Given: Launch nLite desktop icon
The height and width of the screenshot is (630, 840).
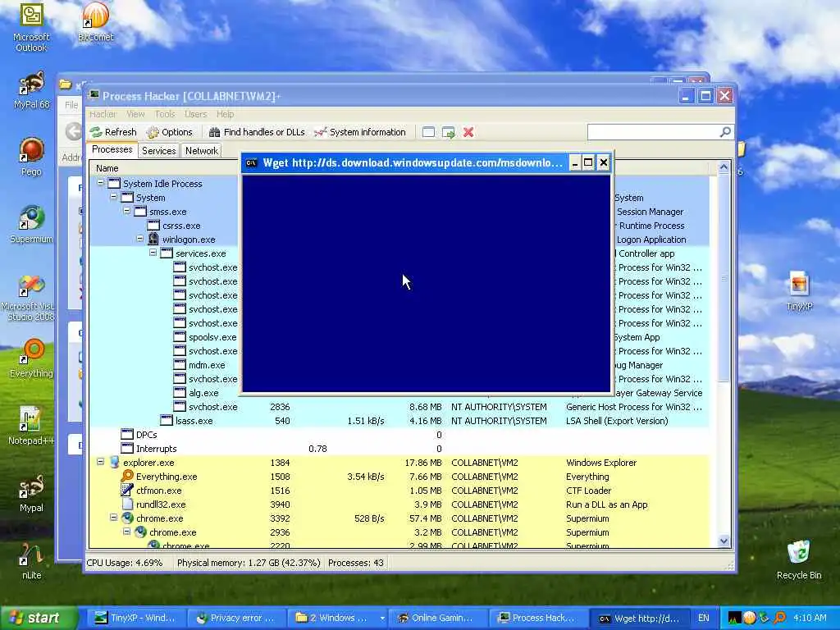Looking at the screenshot, I should click(x=31, y=561).
